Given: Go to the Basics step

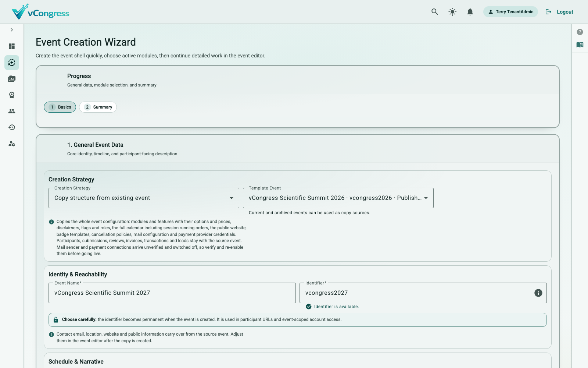Looking at the screenshot, I should click(x=60, y=107).
